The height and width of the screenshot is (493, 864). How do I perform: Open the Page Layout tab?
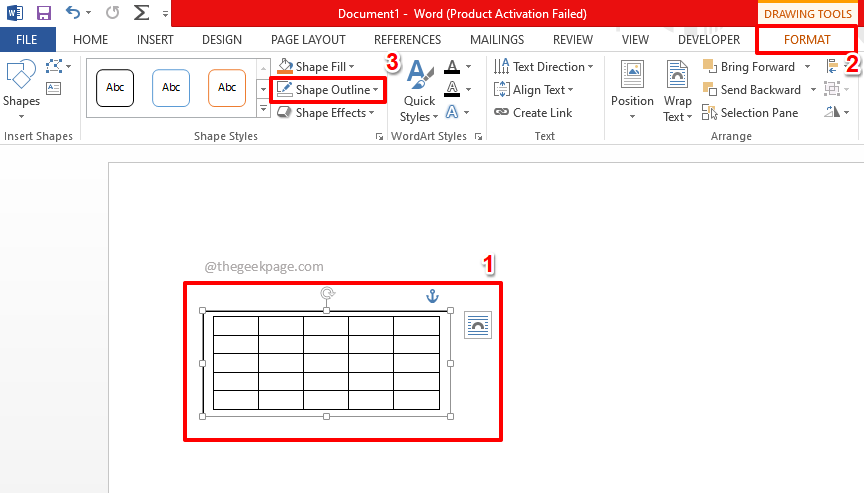308,40
